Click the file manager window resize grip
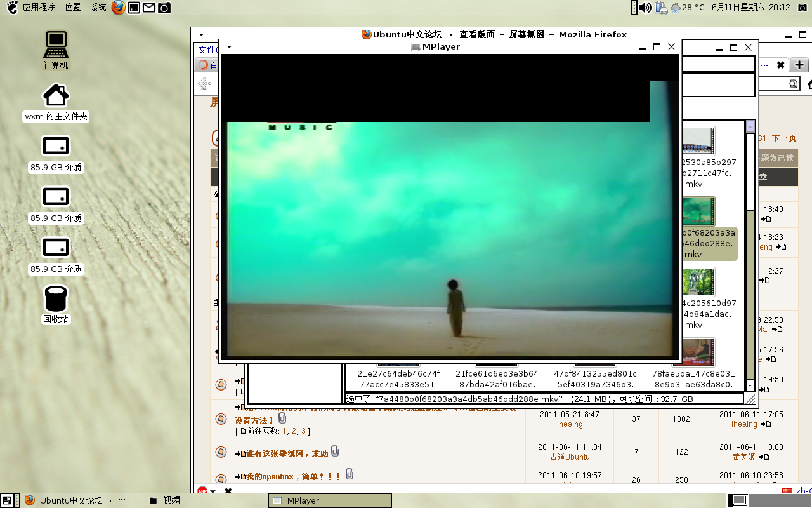This screenshot has height=508, width=812. point(750,399)
